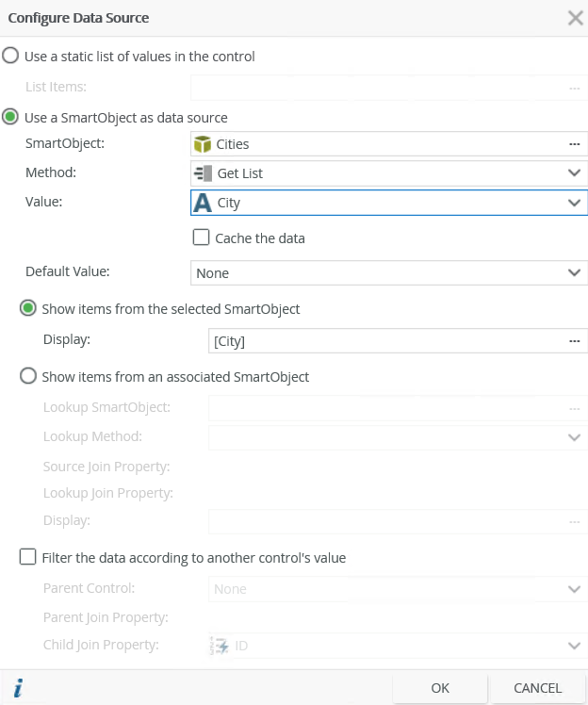Open Display field ellipsis for [City]
The image size is (588, 705).
coord(573,341)
